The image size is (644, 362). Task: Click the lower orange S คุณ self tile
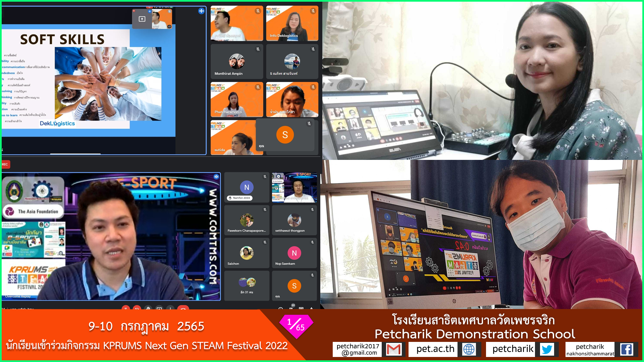coord(294,286)
